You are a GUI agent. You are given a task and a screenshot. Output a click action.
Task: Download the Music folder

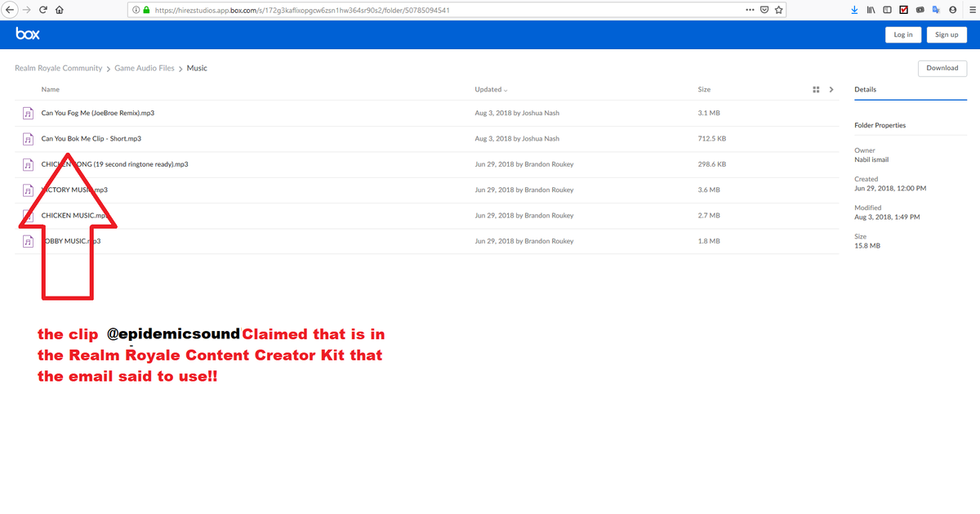point(942,68)
